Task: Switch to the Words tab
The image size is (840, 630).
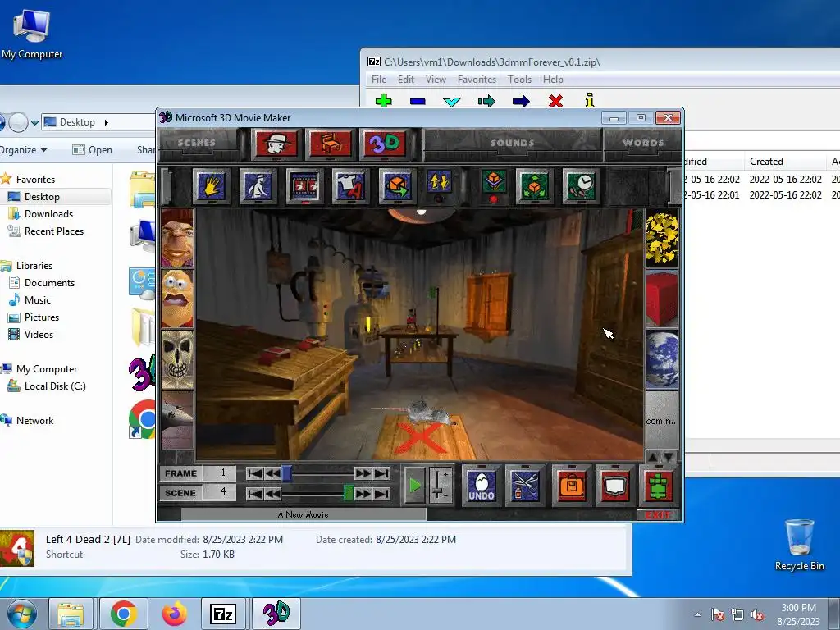Action: tap(643, 143)
